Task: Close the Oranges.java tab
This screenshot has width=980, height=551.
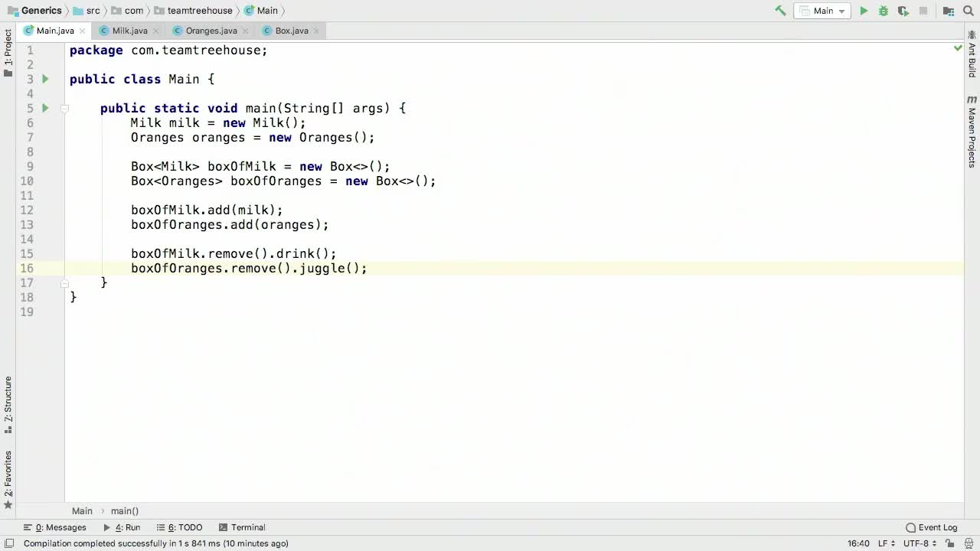Action: (x=245, y=31)
